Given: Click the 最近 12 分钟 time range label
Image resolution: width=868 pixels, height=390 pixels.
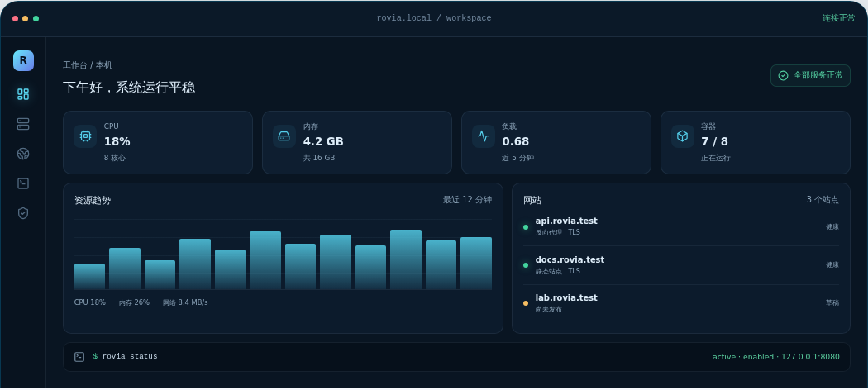Looking at the screenshot, I should 467,200.
